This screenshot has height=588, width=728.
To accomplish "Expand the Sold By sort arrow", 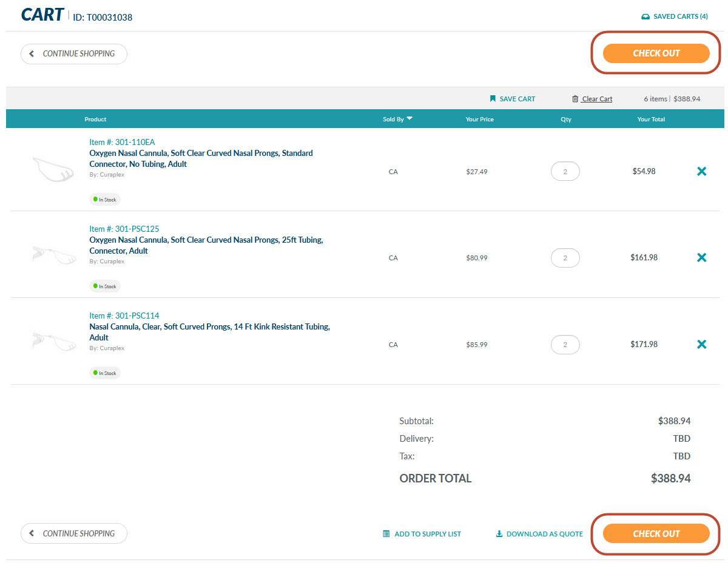I will coord(409,119).
